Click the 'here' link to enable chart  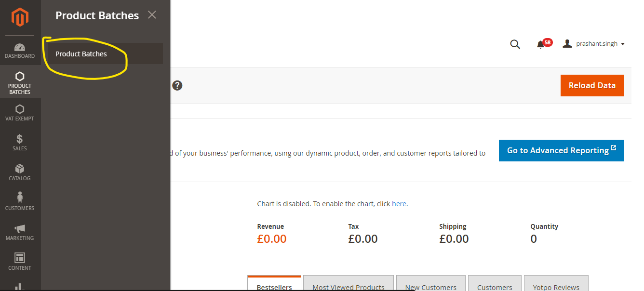pyautogui.click(x=399, y=204)
